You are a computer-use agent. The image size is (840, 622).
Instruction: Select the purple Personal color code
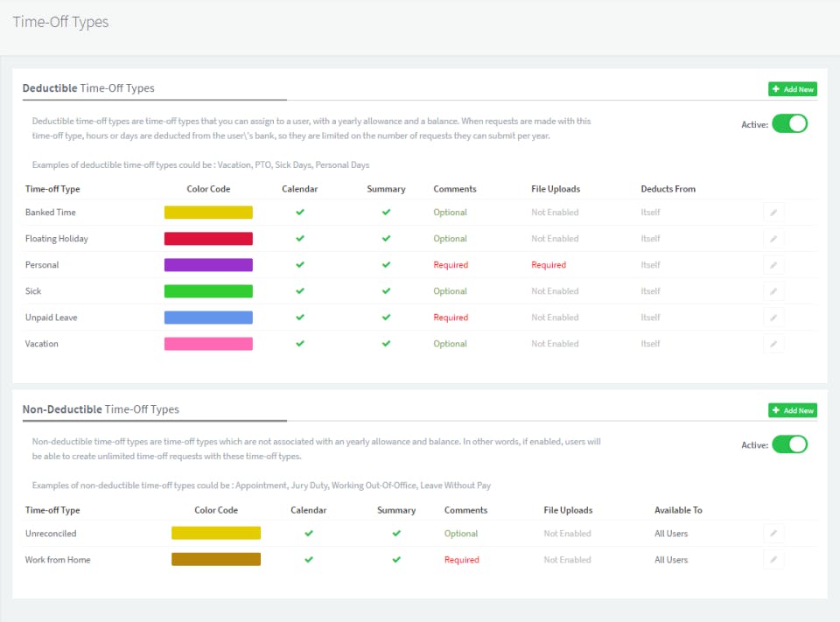(x=208, y=265)
